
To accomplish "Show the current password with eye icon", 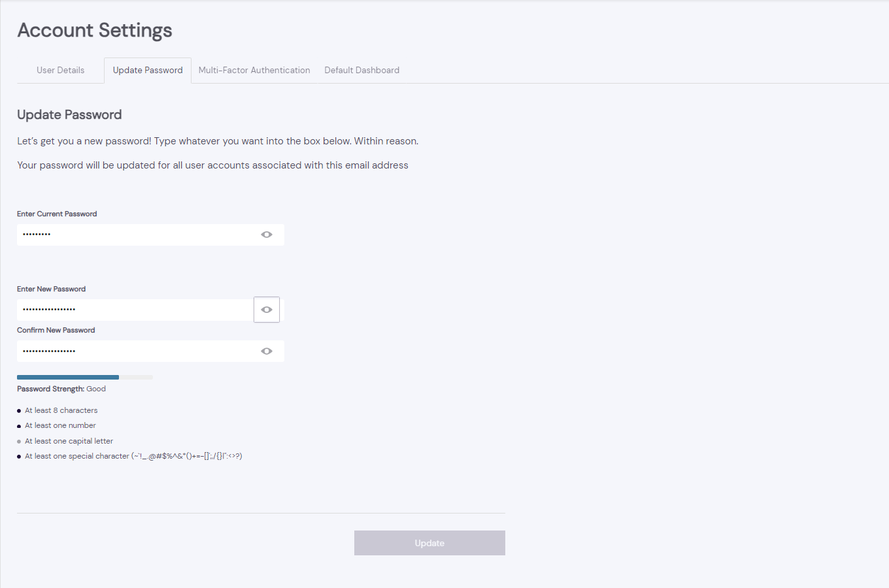I will [x=267, y=235].
